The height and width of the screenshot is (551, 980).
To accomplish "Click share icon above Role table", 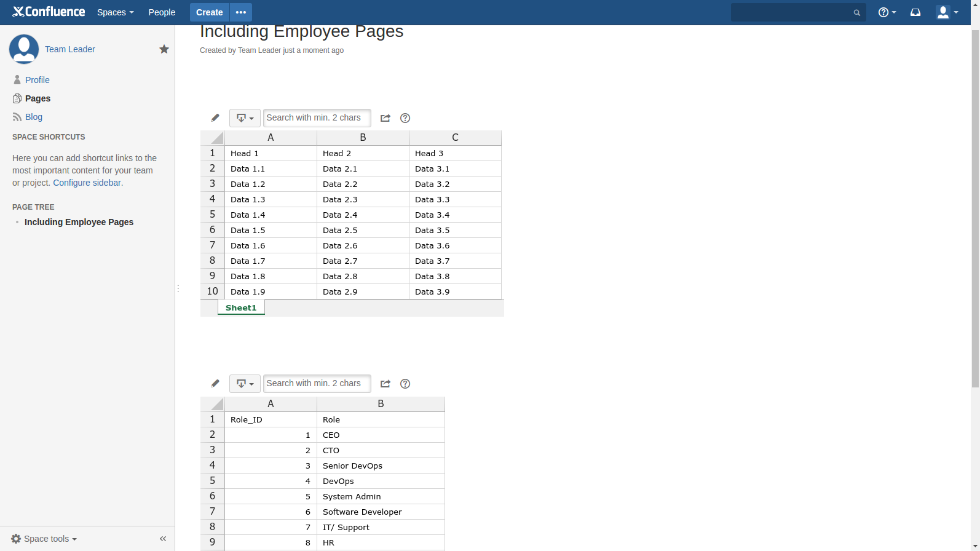I will (x=385, y=384).
